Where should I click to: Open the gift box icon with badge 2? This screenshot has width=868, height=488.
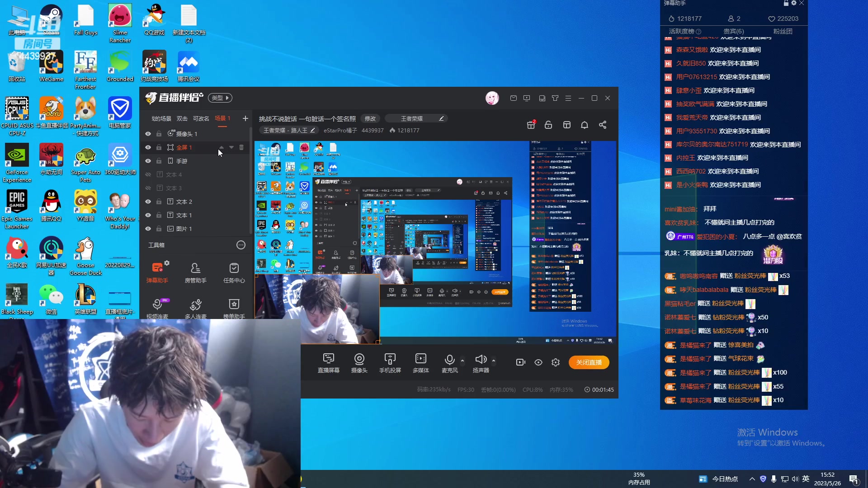click(x=531, y=125)
